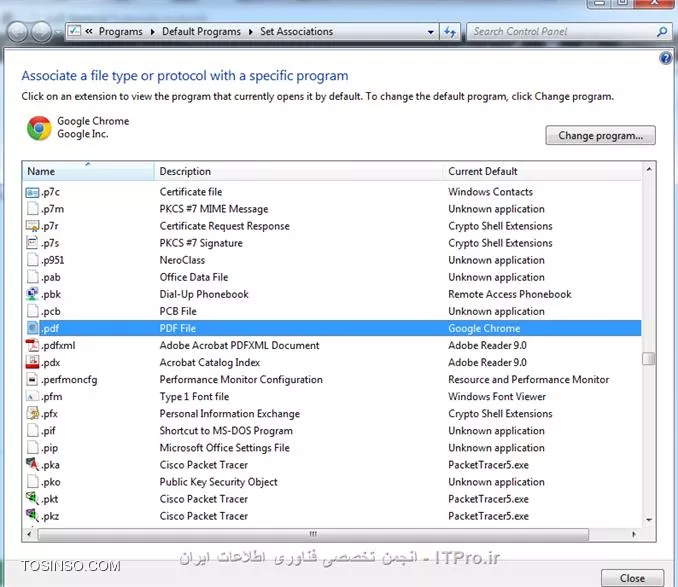This screenshot has height=587, width=678.
Task: Click 'Shortcut to MS-DOS Program' description
Action: pyautogui.click(x=226, y=431)
